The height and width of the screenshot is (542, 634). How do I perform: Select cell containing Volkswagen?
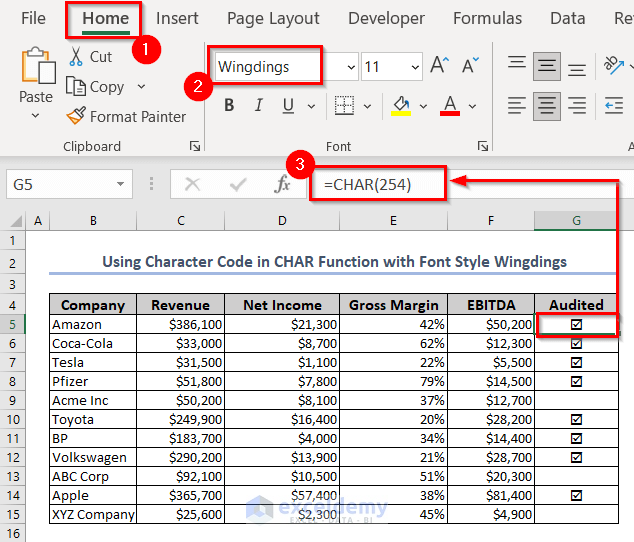[x=93, y=457]
